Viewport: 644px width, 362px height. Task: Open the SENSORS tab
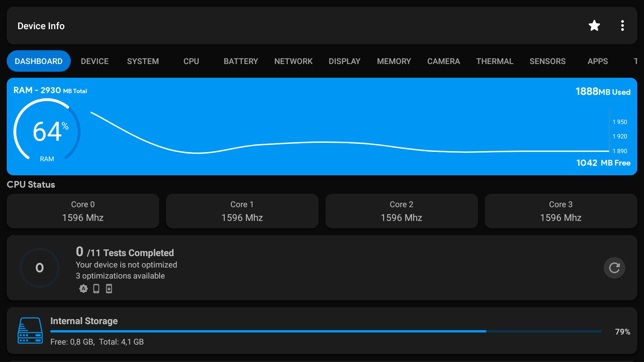(x=547, y=61)
